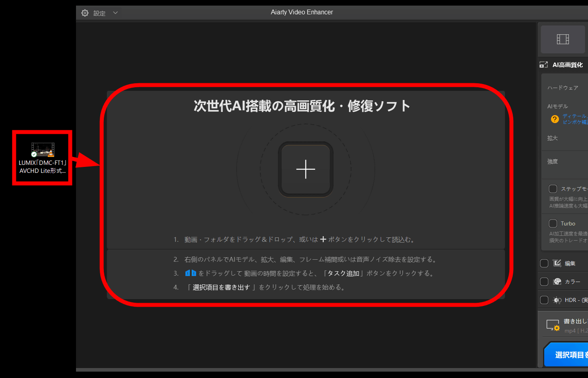Expand the 設定 dropdown arrow
The height and width of the screenshot is (378, 588).
coord(115,13)
